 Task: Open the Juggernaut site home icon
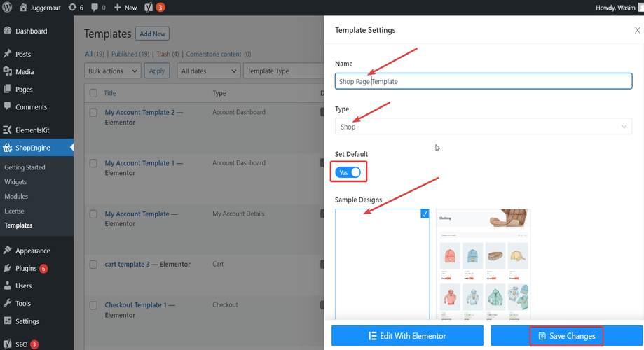(x=23, y=8)
